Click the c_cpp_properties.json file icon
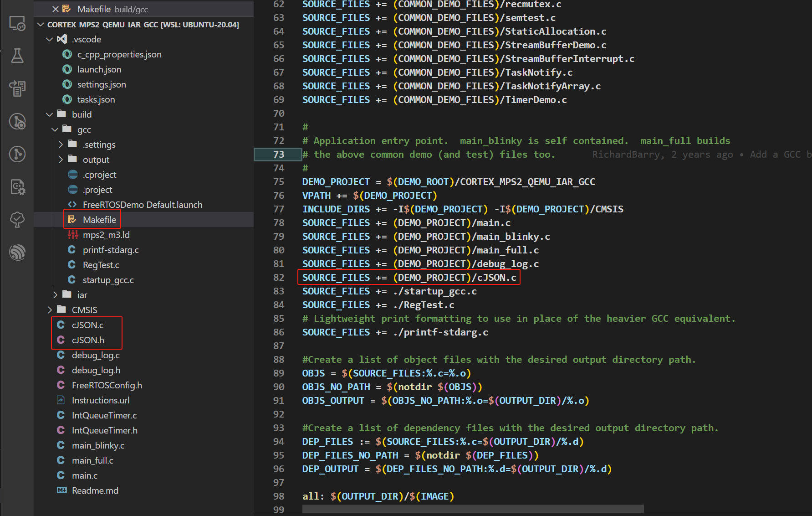This screenshot has width=812, height=516. click(67, 54)
